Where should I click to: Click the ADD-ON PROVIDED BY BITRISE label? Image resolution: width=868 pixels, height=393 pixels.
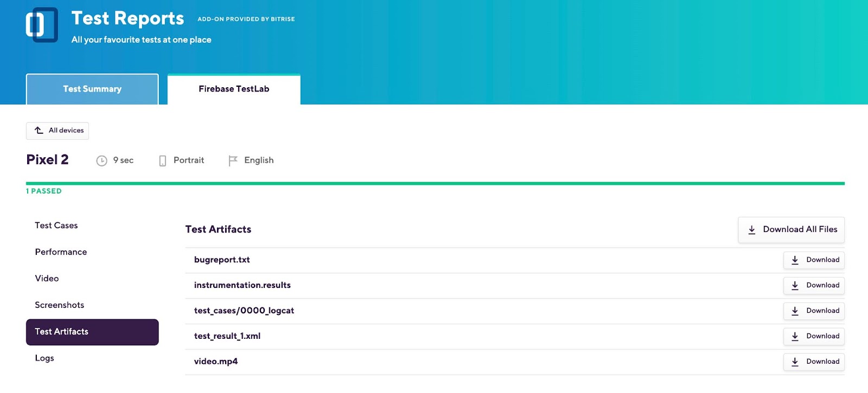[246, 19]
